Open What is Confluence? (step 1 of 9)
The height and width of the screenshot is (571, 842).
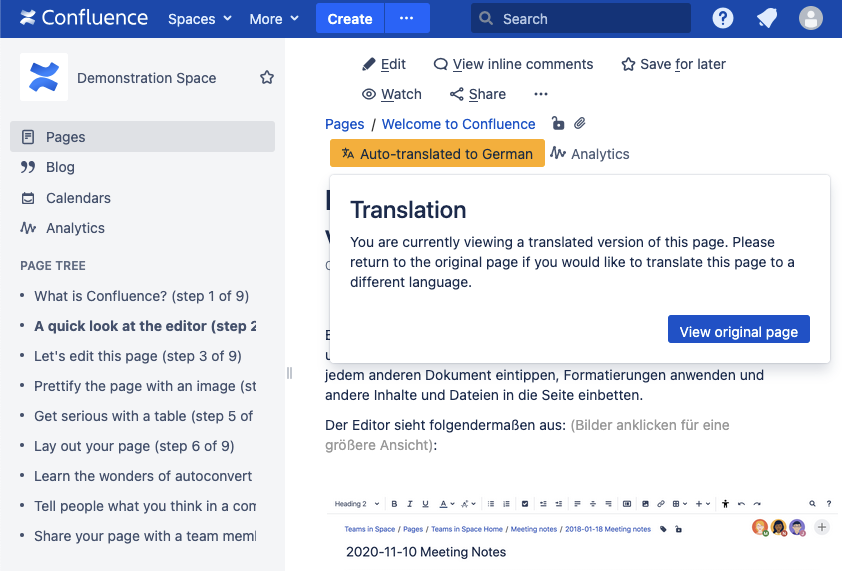coord(141,296)
